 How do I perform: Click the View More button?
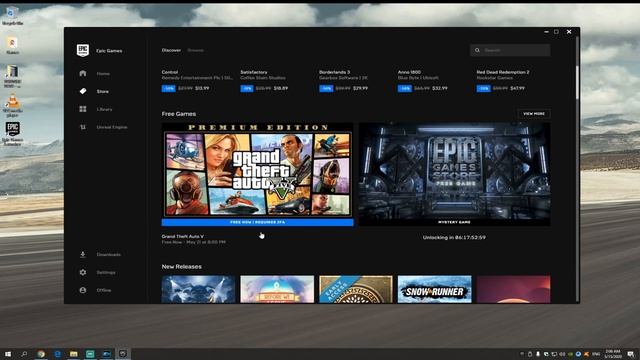534,113
